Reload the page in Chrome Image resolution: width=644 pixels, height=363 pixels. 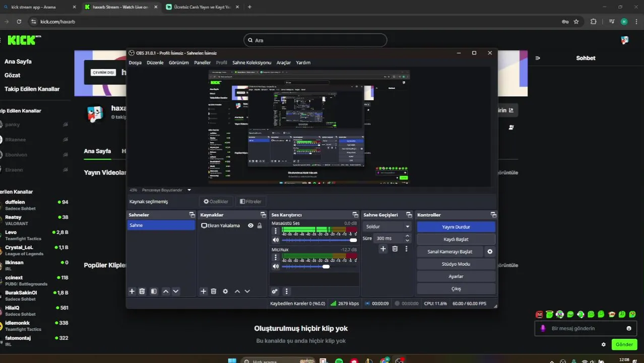(19, 22)
